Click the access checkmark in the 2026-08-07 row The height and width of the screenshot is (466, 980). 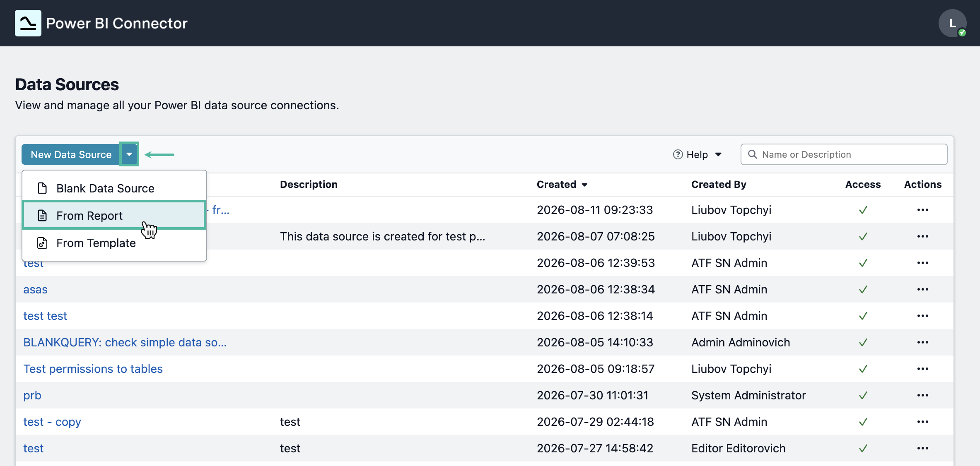point(863,236)
